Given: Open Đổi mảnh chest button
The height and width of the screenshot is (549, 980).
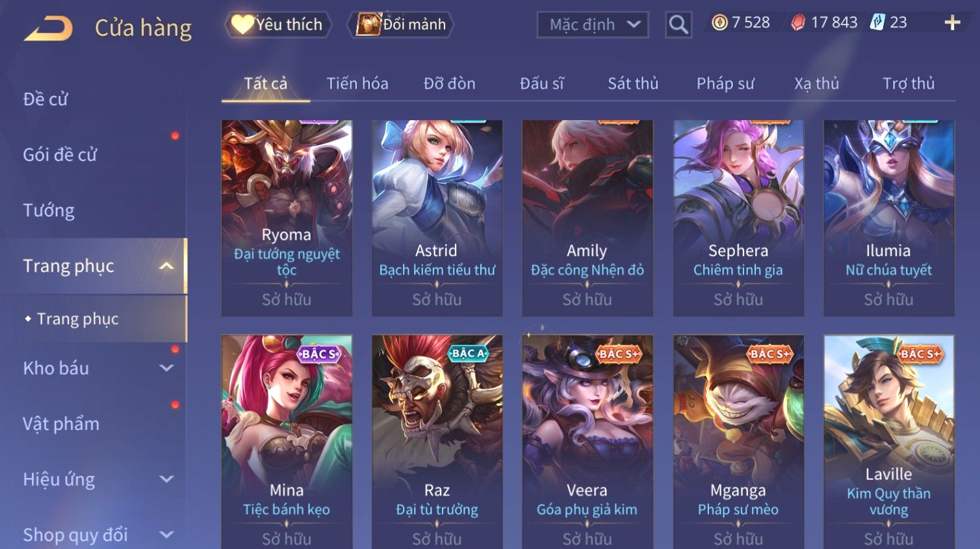Looking at the screenshot, I should (x=401, y=25).
